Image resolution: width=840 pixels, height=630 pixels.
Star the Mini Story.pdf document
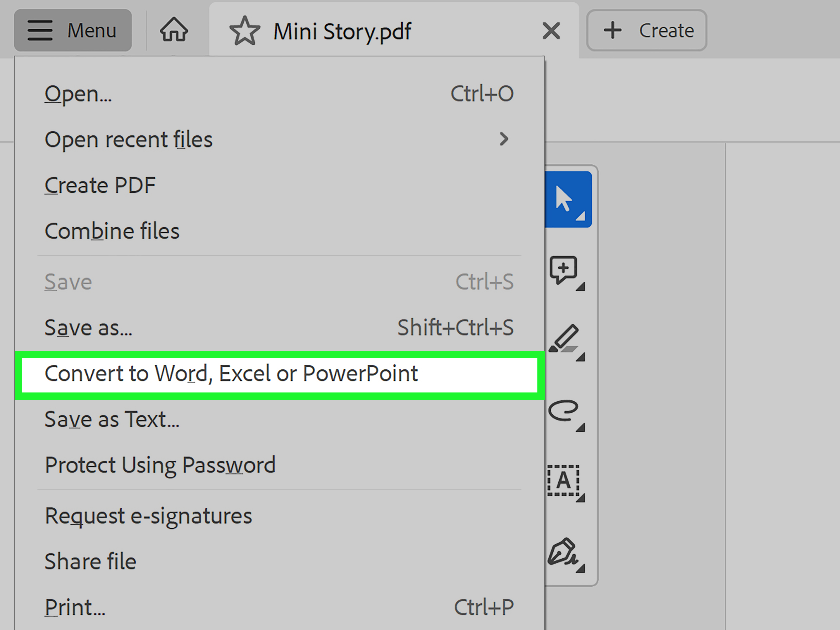tap(245, 31)
